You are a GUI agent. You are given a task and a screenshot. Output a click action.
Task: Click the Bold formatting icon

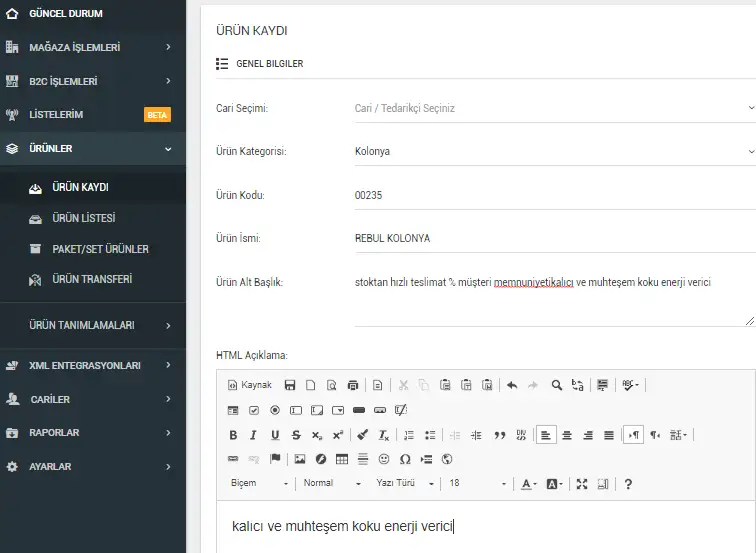point(233,435)
